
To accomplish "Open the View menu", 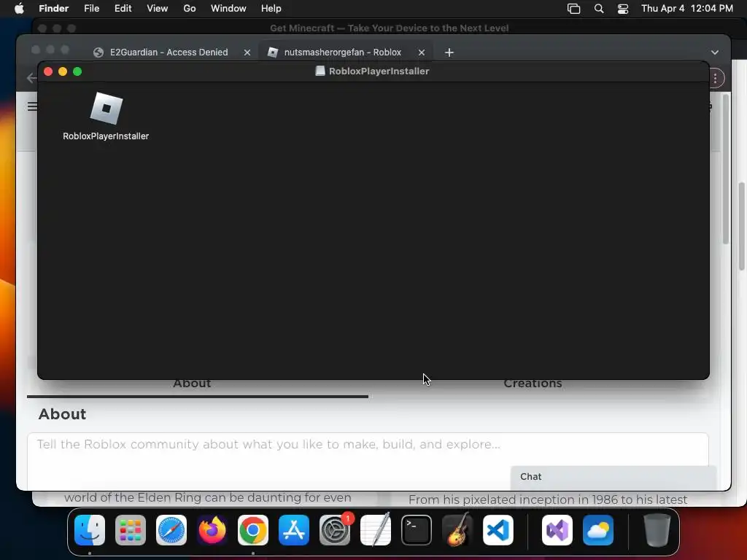I will click(158, 9).
